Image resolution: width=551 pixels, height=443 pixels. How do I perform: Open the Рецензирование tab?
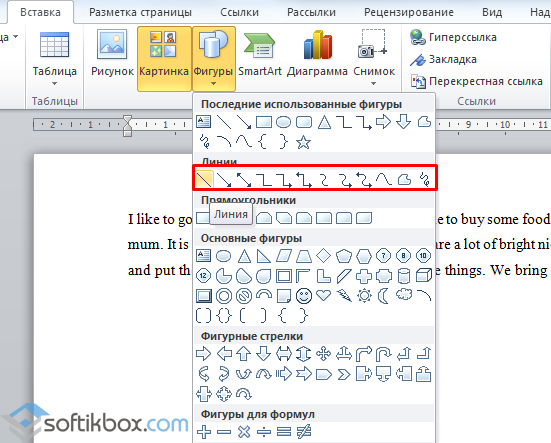(409, 12)
